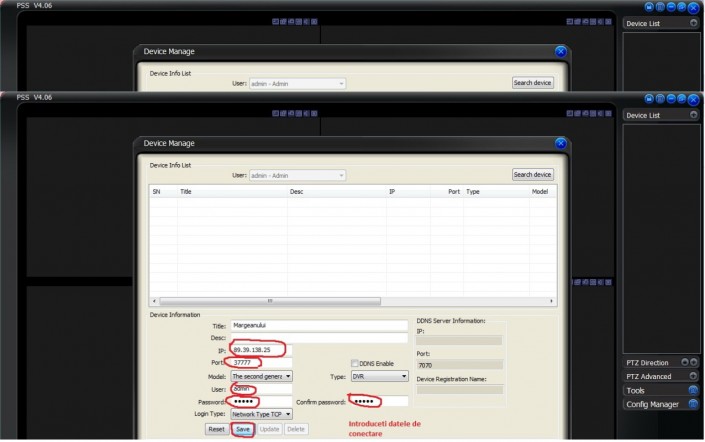Open the Config Manager panel icon
The height and width of the screenshot is (442, 705).
click(693, 404)
